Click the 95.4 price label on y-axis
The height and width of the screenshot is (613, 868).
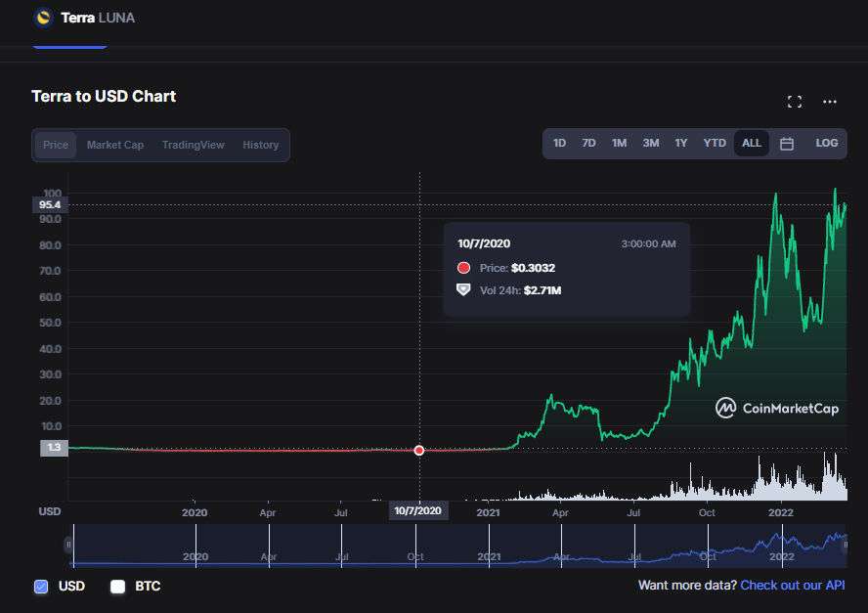(x=51, y=205)
